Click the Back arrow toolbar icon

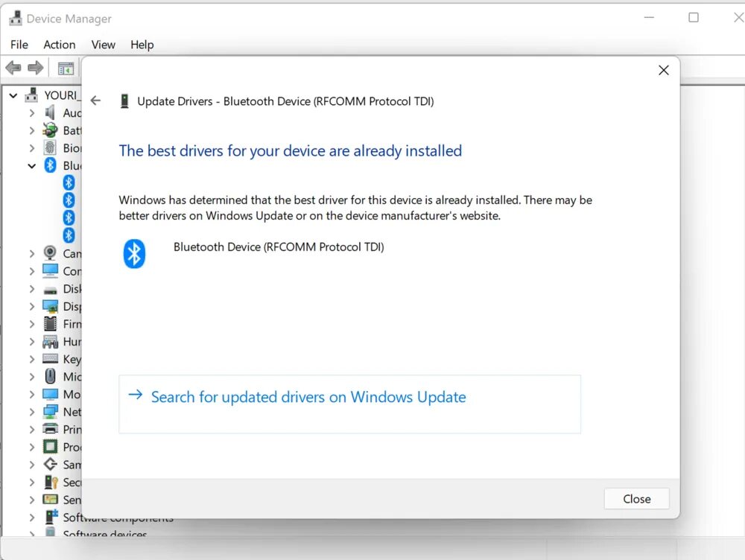tap(13, 68)
